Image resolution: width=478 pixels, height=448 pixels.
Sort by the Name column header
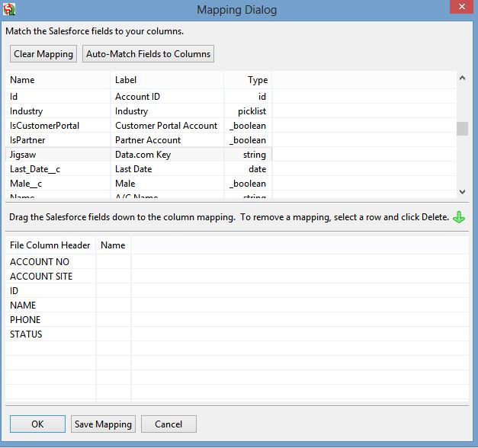click(x=23, y=80)
